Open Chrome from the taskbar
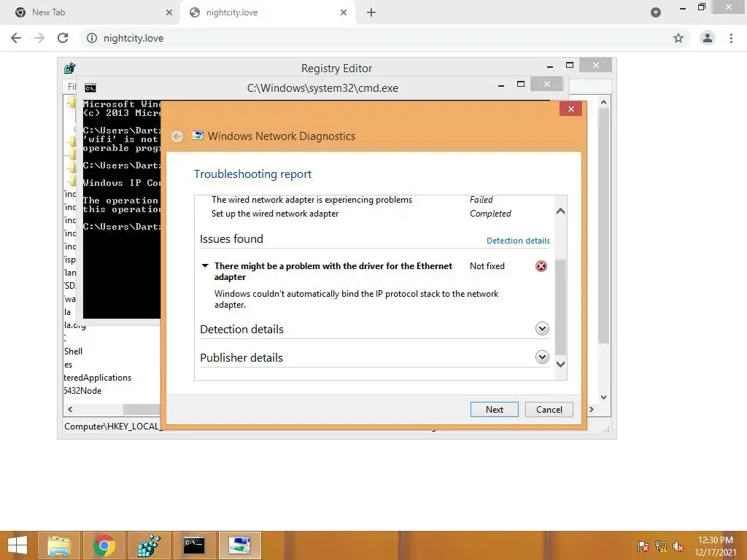The height and width of the screenshot is (560, 747). click(104, 545)
